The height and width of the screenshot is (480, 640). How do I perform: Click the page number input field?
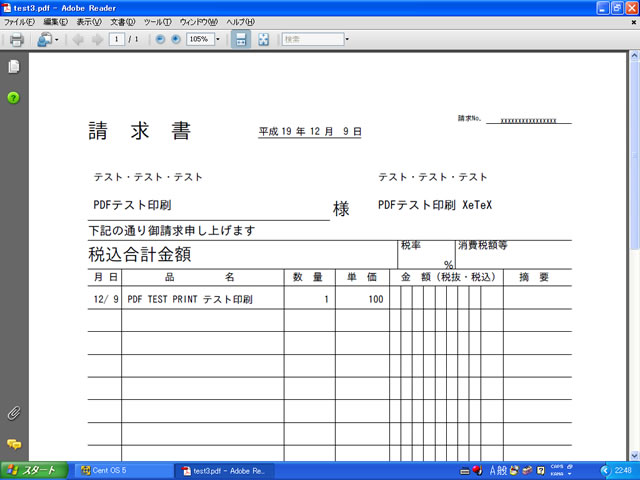[117, 40]
